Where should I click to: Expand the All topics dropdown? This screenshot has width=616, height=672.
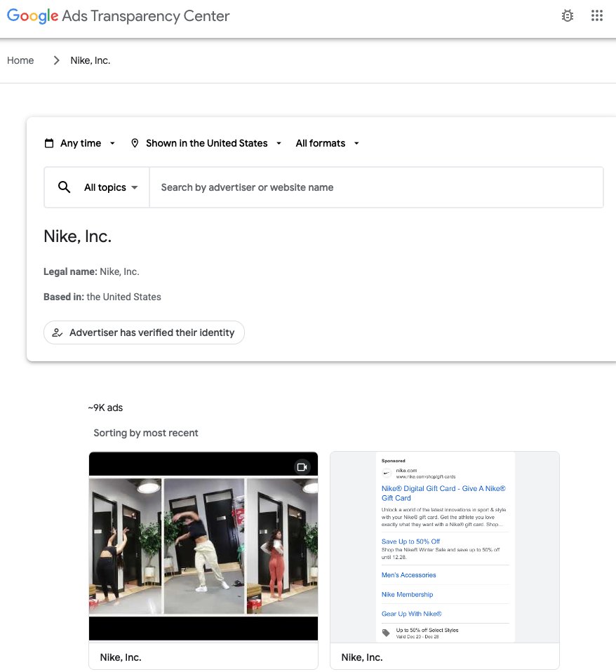(111, 187)
